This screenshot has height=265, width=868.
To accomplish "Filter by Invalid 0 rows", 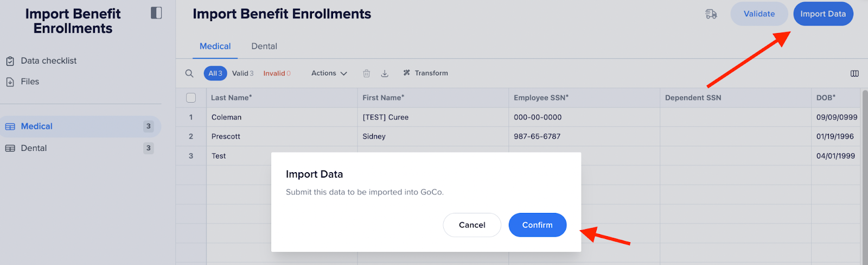I will point(277,73).
